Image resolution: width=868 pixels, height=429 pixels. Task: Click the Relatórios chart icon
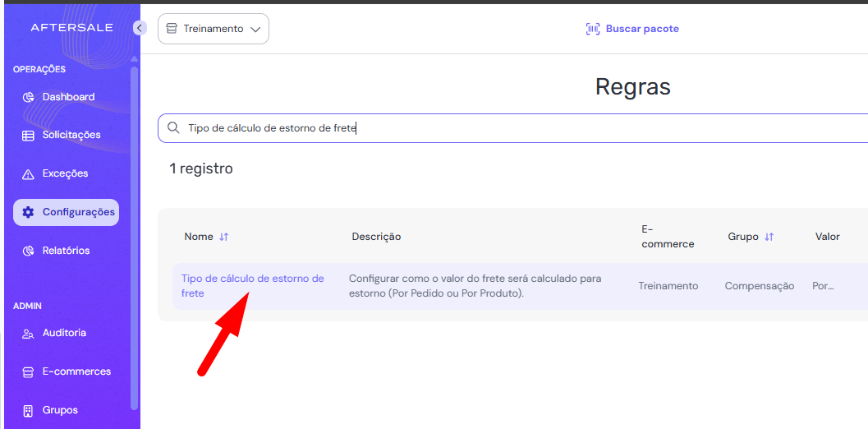pyautogui.click(x=28, y=251)
